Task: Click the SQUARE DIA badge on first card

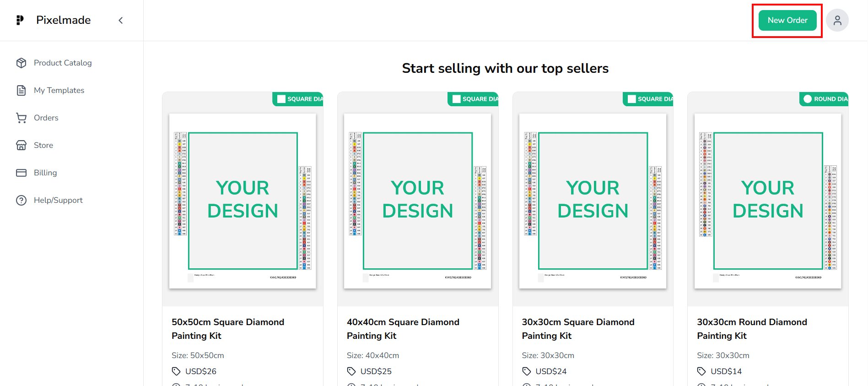Action: tap(299, 99)
